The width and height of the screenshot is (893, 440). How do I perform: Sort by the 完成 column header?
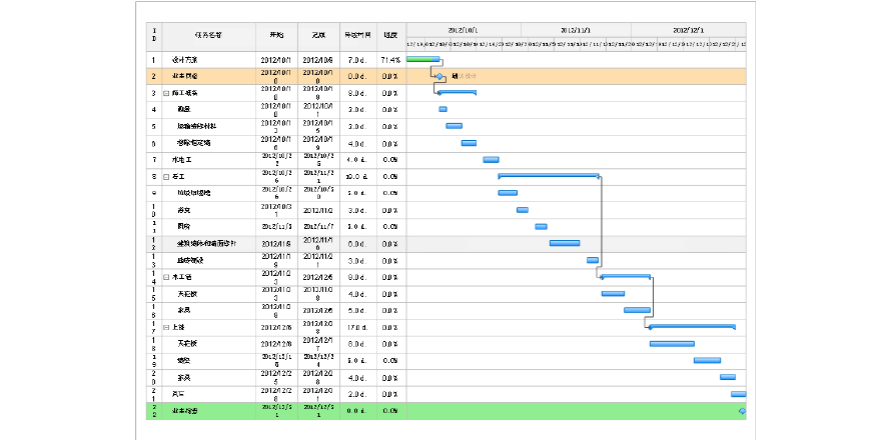point(318,35)
